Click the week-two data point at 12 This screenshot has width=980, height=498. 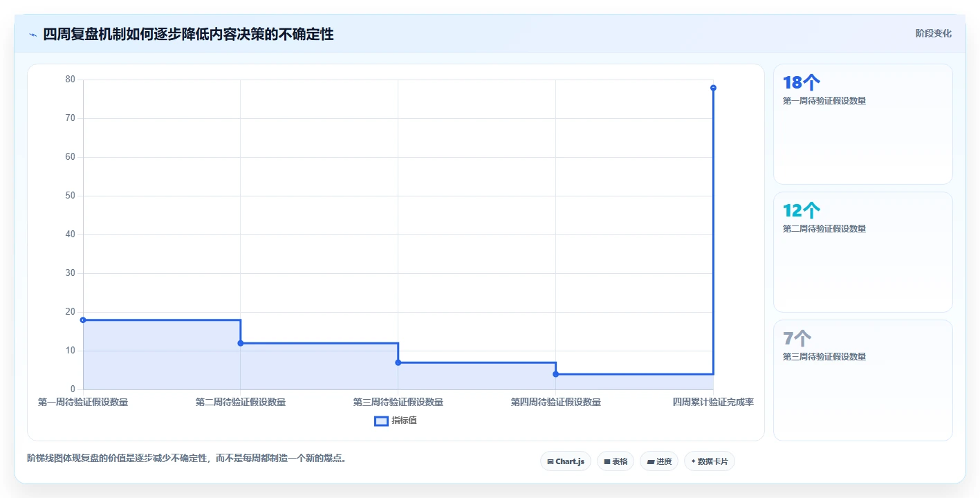pos(241,343)
